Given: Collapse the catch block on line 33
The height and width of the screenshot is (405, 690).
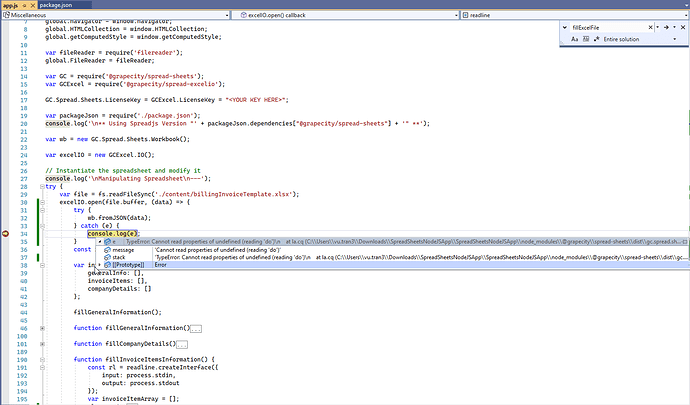Looking at the screenshot, I should pyautogui.click(x=42, y=226).
